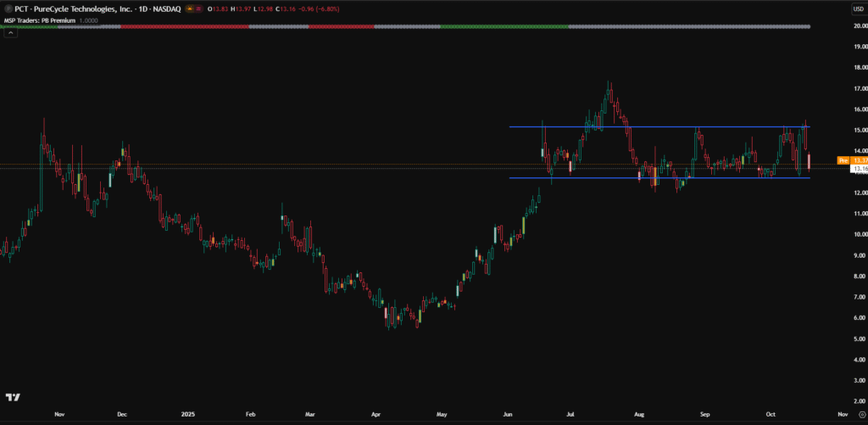Click the white 13.16 last price label
Screen dimensions: 868x425
point(860,169)
